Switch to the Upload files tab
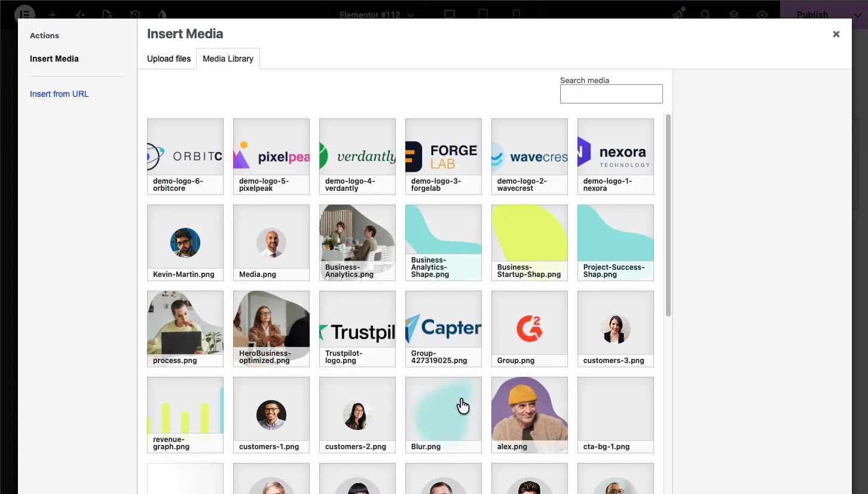Viewport: 868px width, 494px height. click(x=169, y=59)
